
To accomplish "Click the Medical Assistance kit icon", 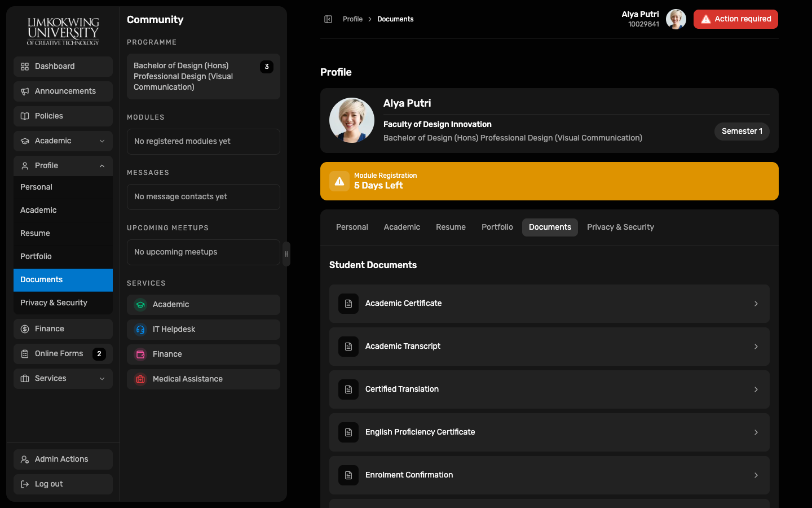I will tap(140, 379).
